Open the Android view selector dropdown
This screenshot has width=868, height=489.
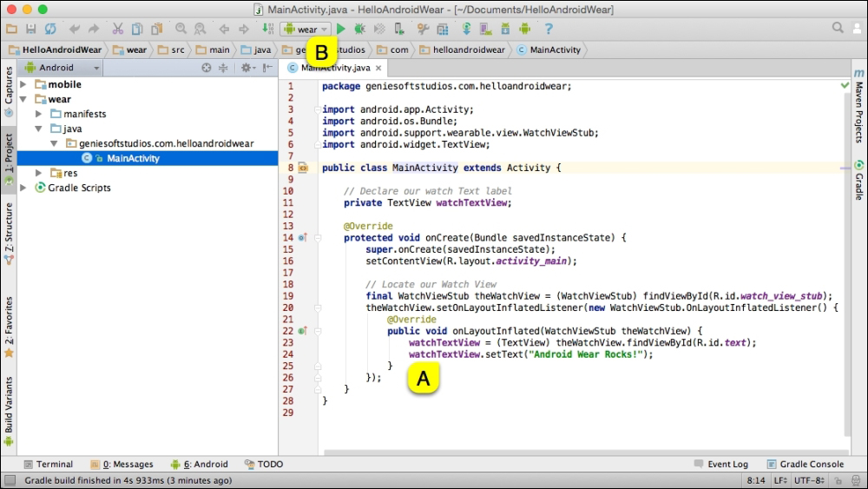(x=62, y=68)
